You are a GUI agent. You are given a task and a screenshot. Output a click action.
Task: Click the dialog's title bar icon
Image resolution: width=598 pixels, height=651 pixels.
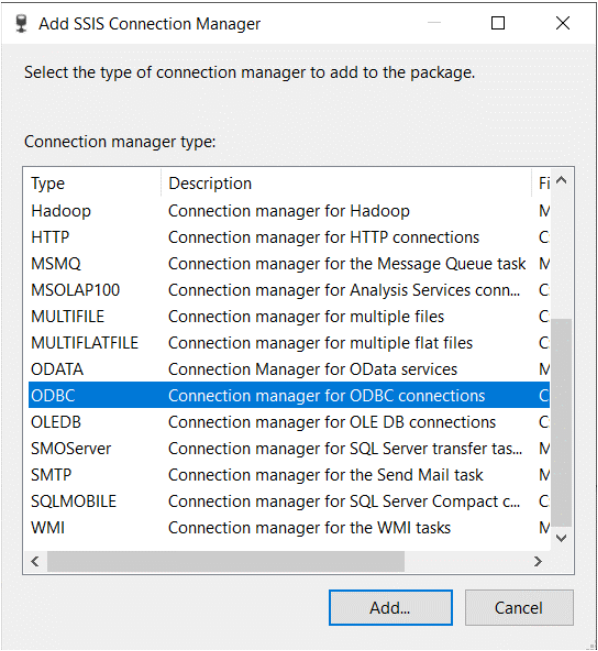click(x=21, y=24)
